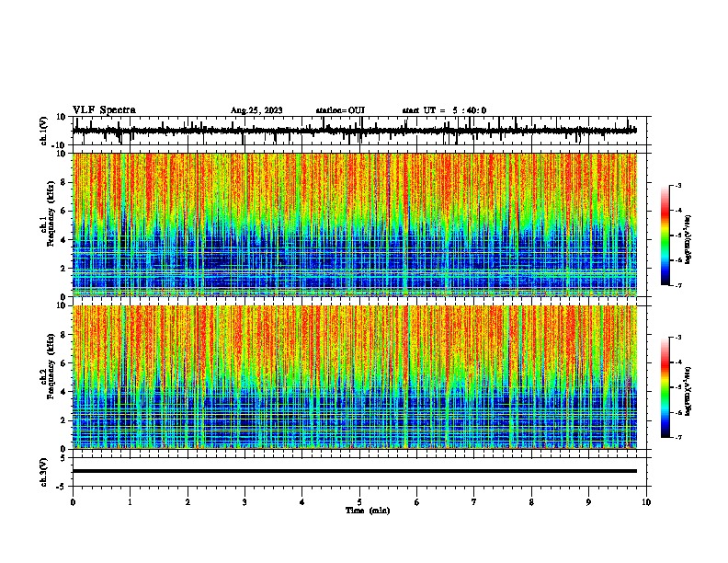The width and height of the screenshot is (728, 563).
Task: Click the "2" kHz tick on ch.1 frequency axis
Action: tap(63, 269)
